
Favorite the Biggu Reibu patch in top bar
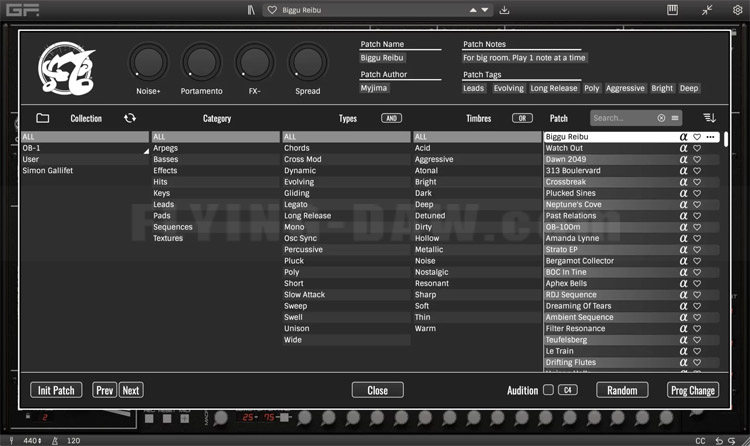click(x=272, y=10)
